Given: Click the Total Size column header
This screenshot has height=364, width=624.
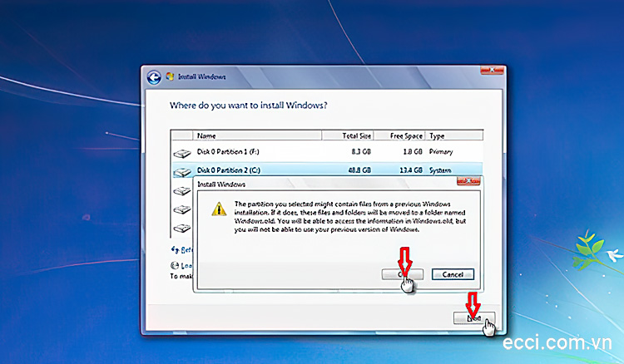Looking at the screenshot, I should click(348, 136).
